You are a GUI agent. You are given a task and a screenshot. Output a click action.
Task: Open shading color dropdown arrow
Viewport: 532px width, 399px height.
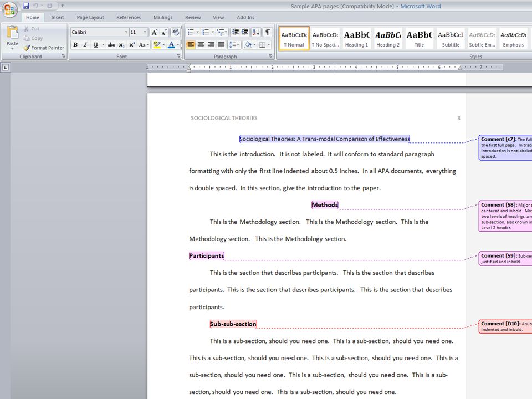[254, 45]
